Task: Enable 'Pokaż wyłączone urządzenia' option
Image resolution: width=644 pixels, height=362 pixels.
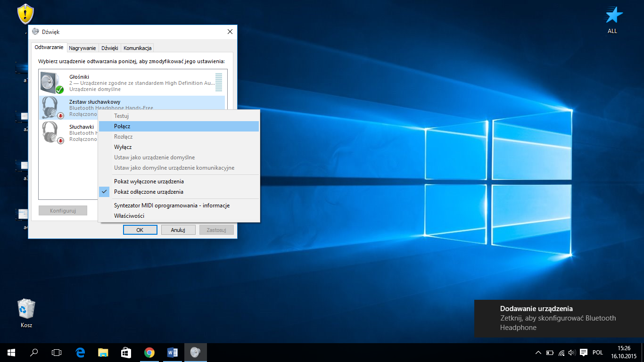Action: click(149, 181)
